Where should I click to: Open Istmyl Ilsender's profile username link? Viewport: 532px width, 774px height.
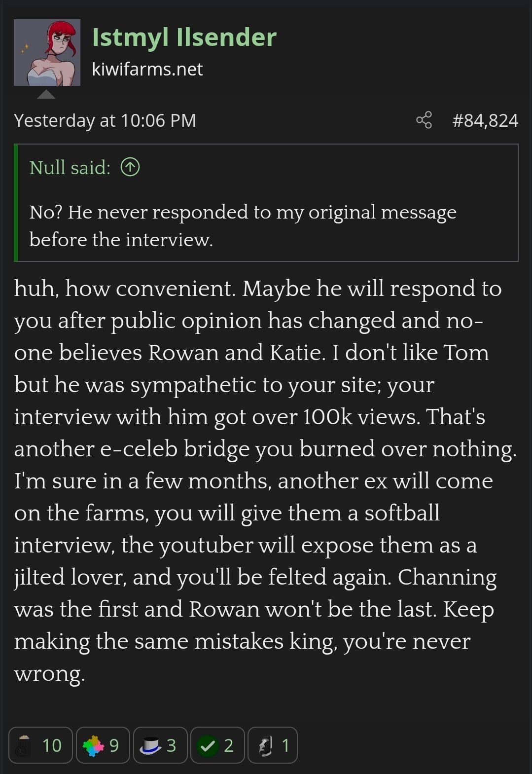(x=184, y=37)
